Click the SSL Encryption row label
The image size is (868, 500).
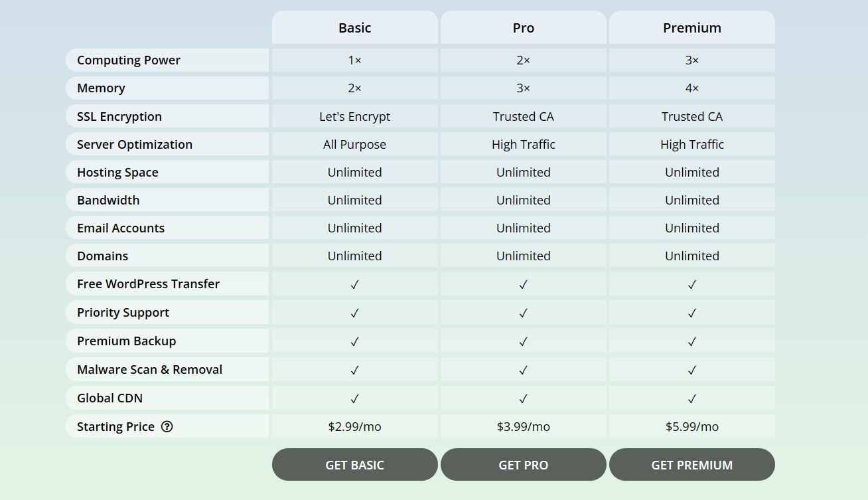coord(119,116)
